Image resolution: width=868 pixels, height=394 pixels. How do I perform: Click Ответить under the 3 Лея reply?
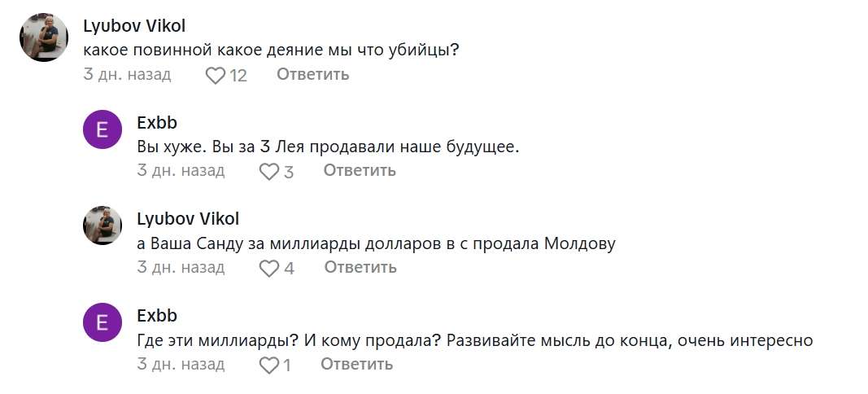pos(360,171)
